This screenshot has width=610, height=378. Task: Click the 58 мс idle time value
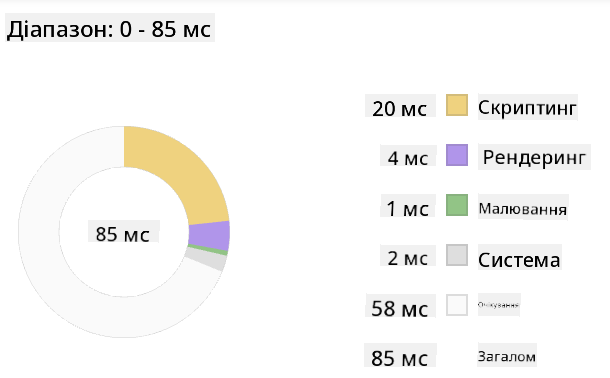(x=400, y=309)
